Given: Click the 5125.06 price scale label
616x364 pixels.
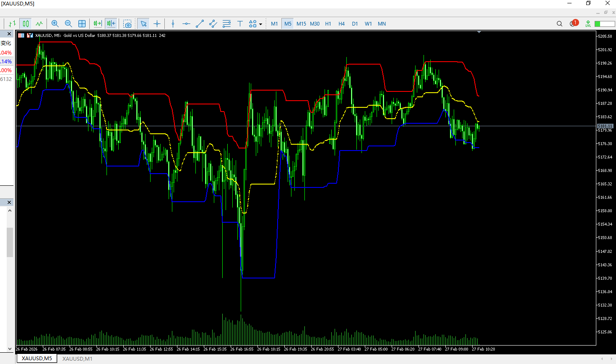Looking at the screenshot, I should [x=605, y=332].
